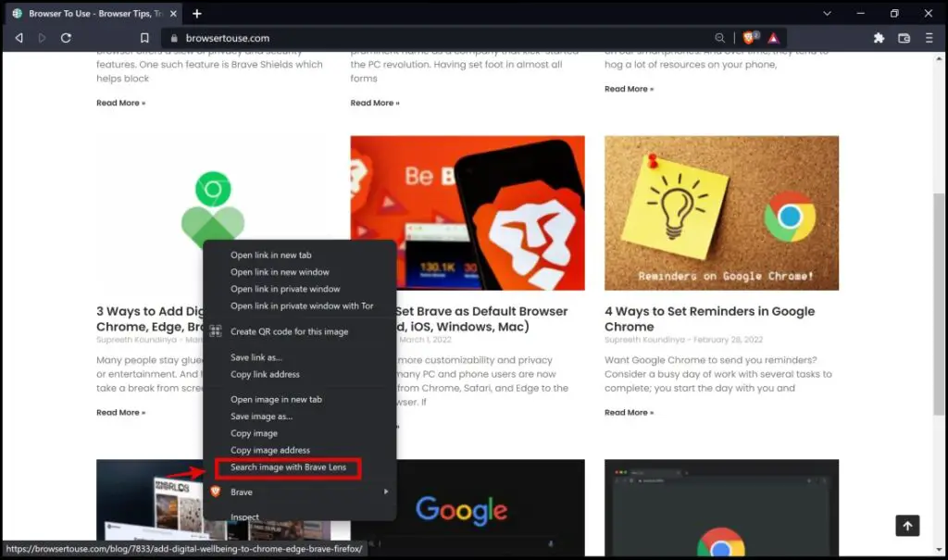This screenshot has height=560, width=948.
Task: Open the Reminders on Google Chrome thumbnail
Action: [x=721, y=213]
